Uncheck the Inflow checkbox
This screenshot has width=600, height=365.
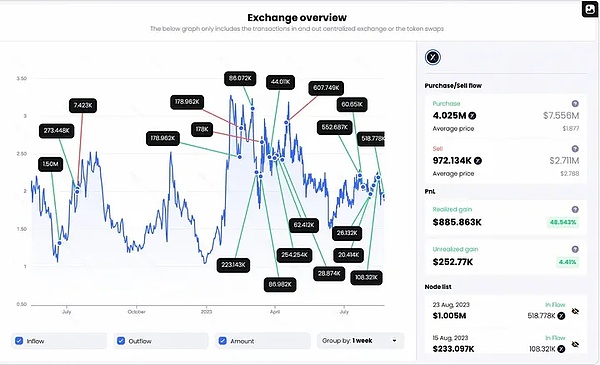click(x=19, y=341)
